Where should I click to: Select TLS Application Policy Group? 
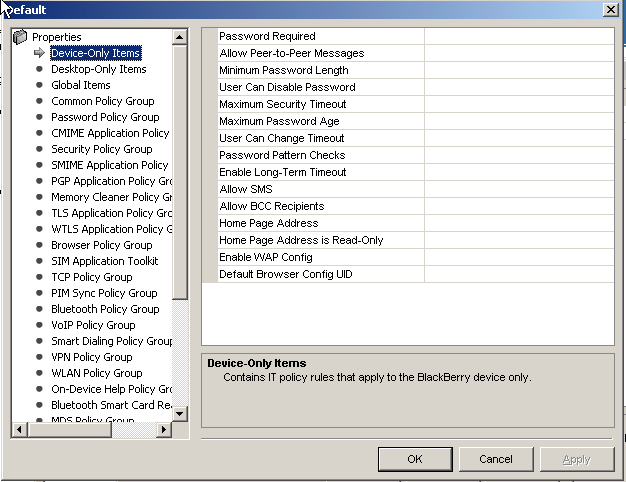[x=111, y=213]
